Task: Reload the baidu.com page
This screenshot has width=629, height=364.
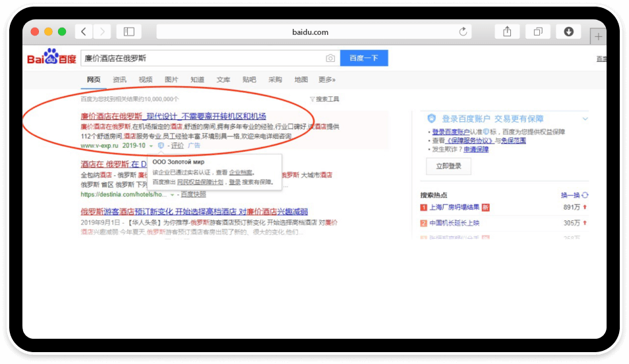Action: [463, 32]
